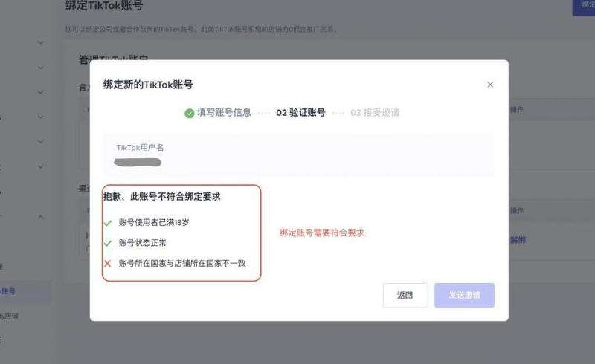Select the 填写账号信息 step label

[224, 113]
